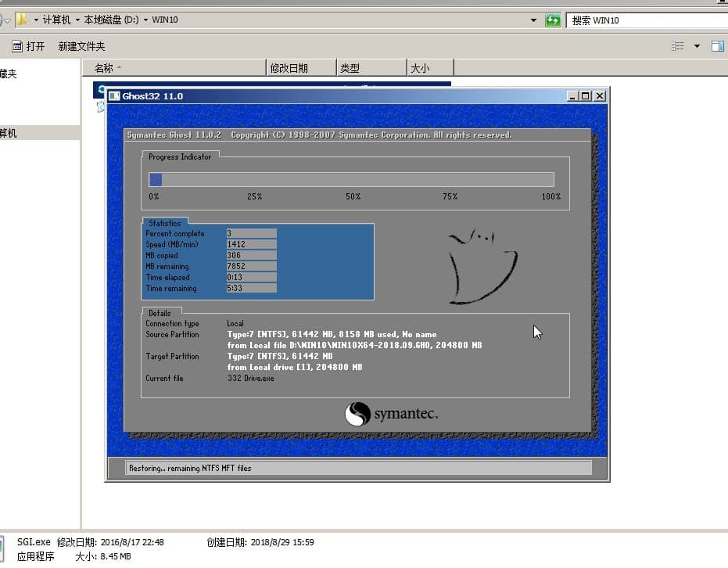Expand the dropdown arrow after 本地磁盘 (D:)
728x568 pixels.
146,20
